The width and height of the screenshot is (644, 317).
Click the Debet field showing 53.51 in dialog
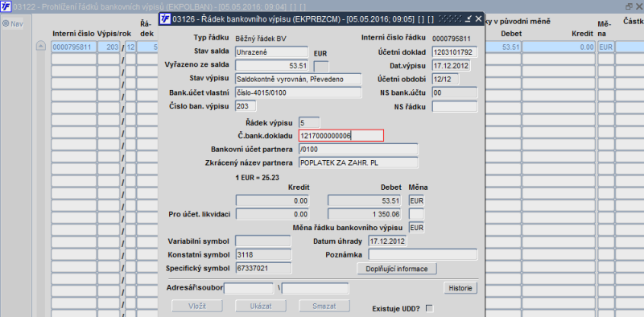click(365, 201)
